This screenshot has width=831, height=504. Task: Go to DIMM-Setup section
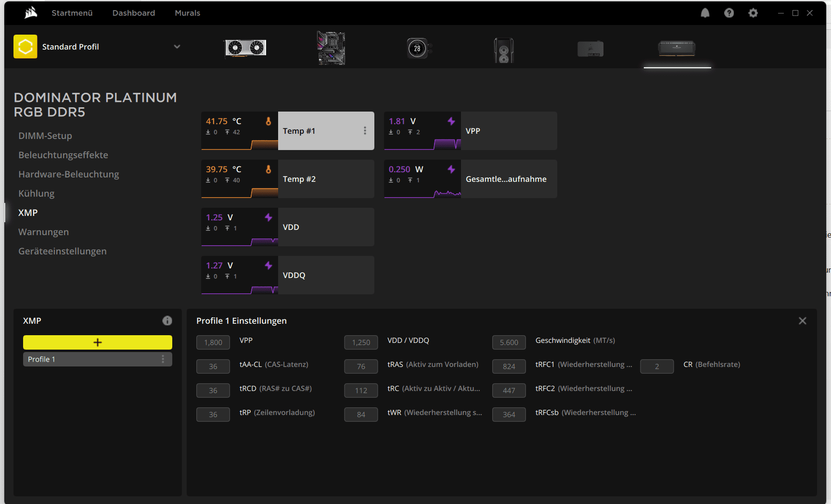(45, 136)
